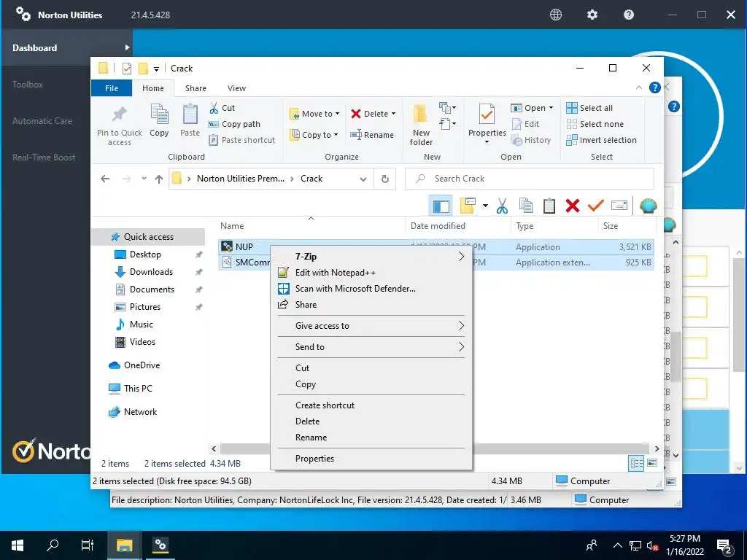The height and width of the screenshot is (560, 747).
Task: Select OneDrive in navigation pane
Action: click(142, 365)
